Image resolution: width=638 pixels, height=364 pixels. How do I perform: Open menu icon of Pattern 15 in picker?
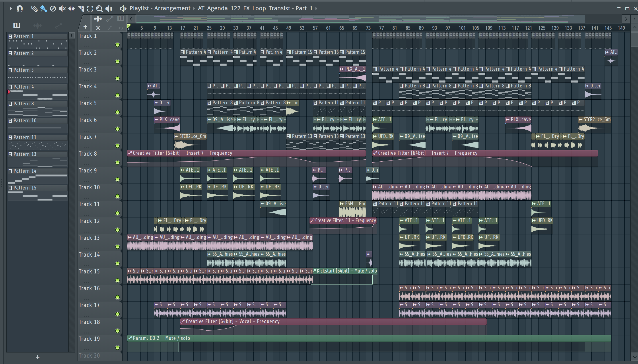pos(10,188)
